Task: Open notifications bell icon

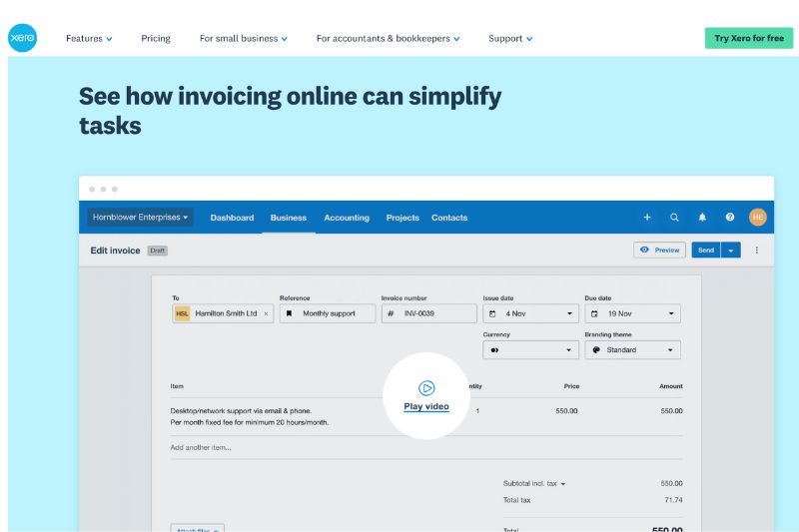Action: pyautogui.click(x=702, y=218)
